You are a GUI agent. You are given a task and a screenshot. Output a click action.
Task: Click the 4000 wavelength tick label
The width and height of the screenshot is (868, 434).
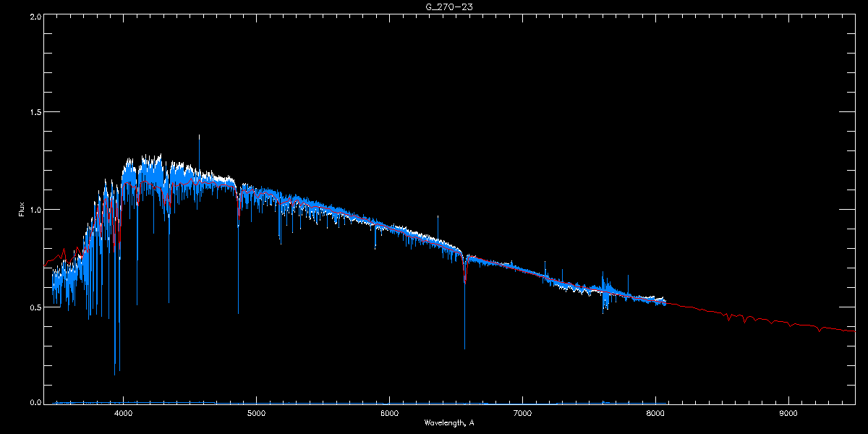coord(124,414)
